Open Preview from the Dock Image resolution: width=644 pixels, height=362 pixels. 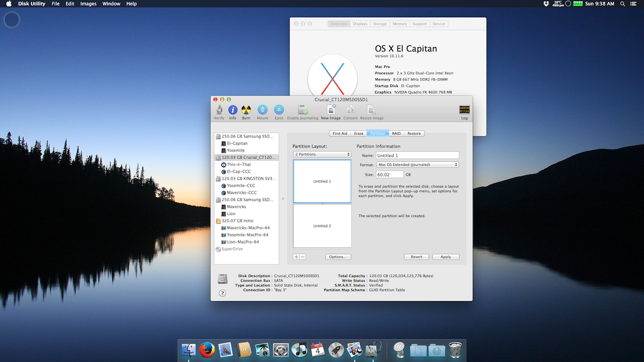354,350
